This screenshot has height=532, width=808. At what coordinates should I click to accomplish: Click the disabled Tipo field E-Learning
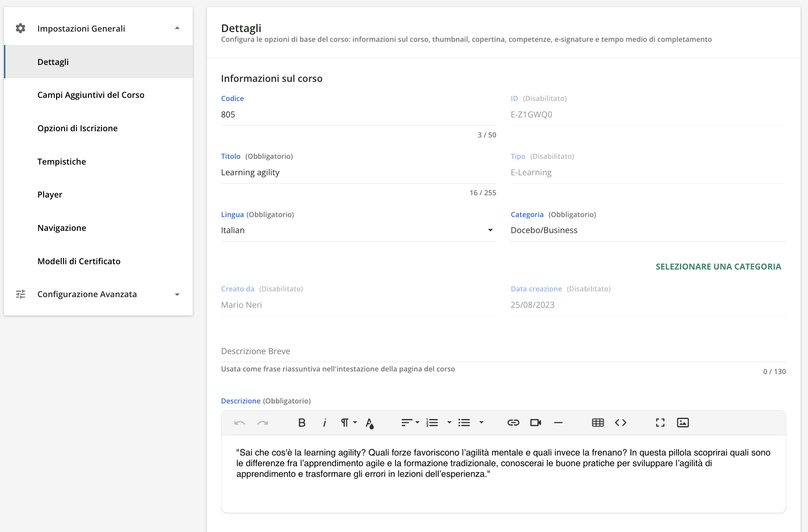pyautogui.click(x=648, y=173)
